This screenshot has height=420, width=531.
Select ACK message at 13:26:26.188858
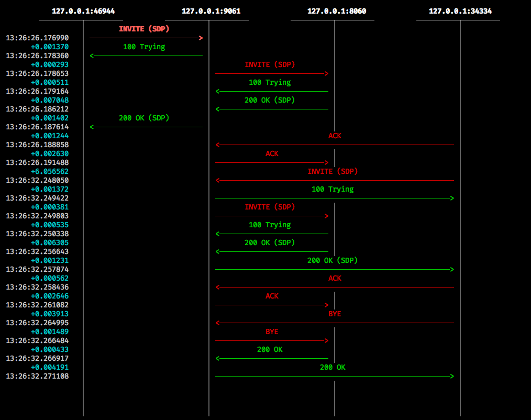(335, 136)
